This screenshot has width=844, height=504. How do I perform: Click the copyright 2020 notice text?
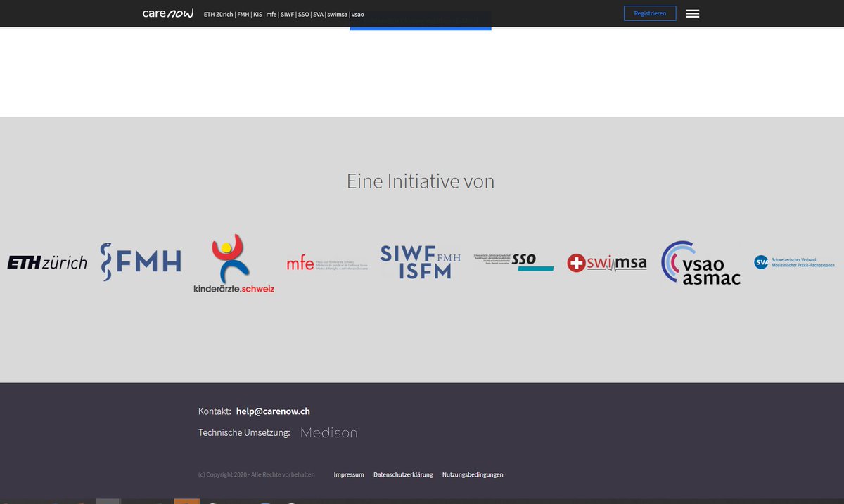click(257, 475)
